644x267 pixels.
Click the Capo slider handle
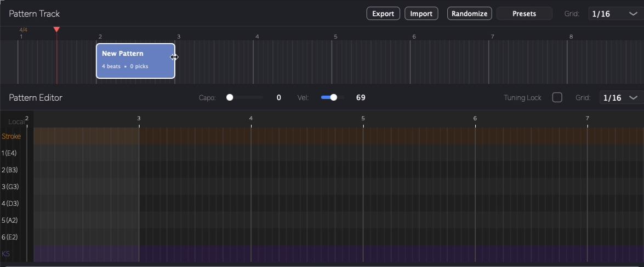click(230, 97)
